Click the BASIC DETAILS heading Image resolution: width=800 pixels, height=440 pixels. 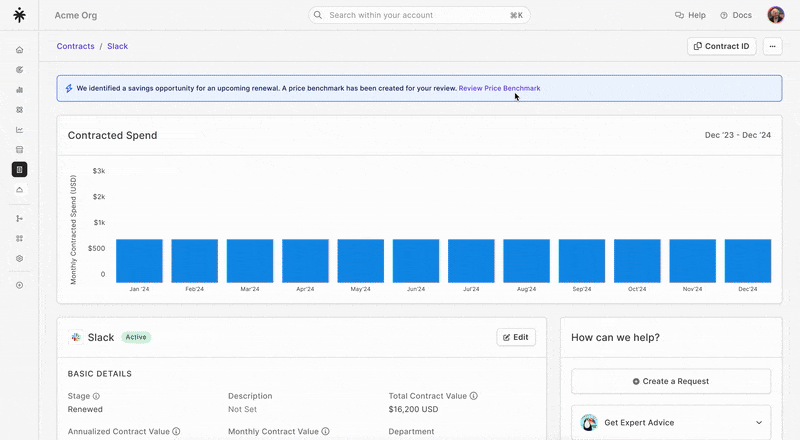[99, 374]
